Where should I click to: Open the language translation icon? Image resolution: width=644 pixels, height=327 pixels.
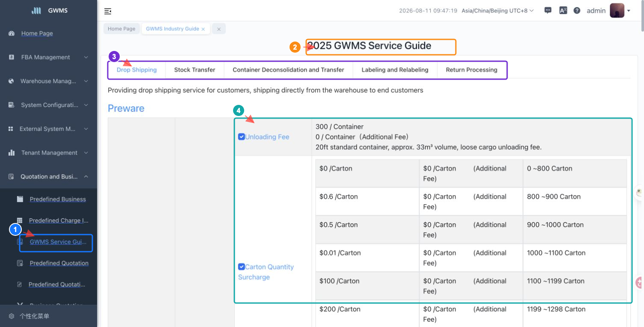coord(563,11)
